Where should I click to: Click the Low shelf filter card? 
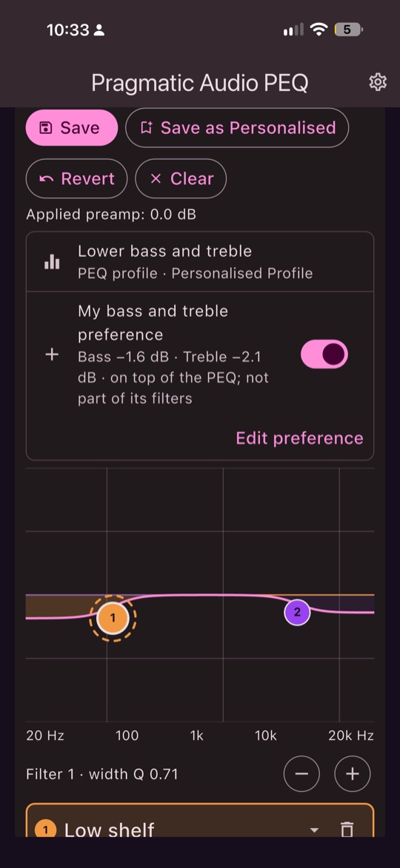click(200, 821)
